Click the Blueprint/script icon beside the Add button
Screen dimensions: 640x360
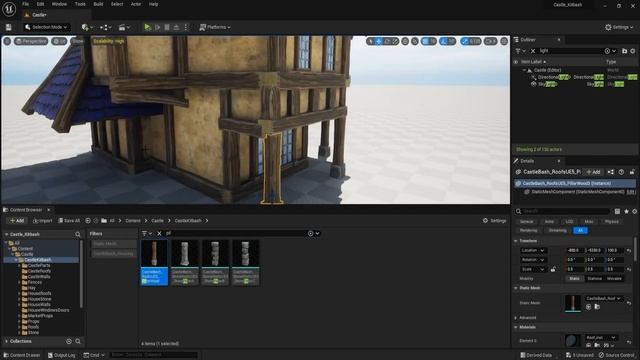611,172
